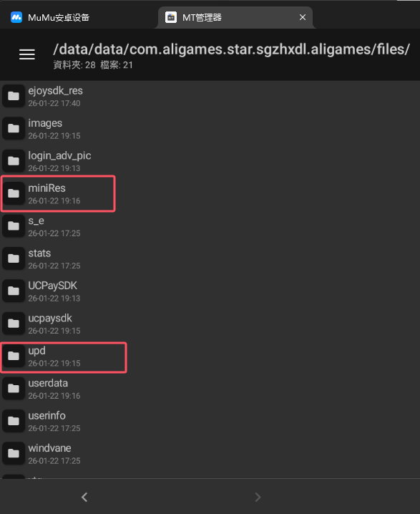This screenshot has height=514, width=420.
Task: Click the forward arrow at bottom
Action: (258, 497)
